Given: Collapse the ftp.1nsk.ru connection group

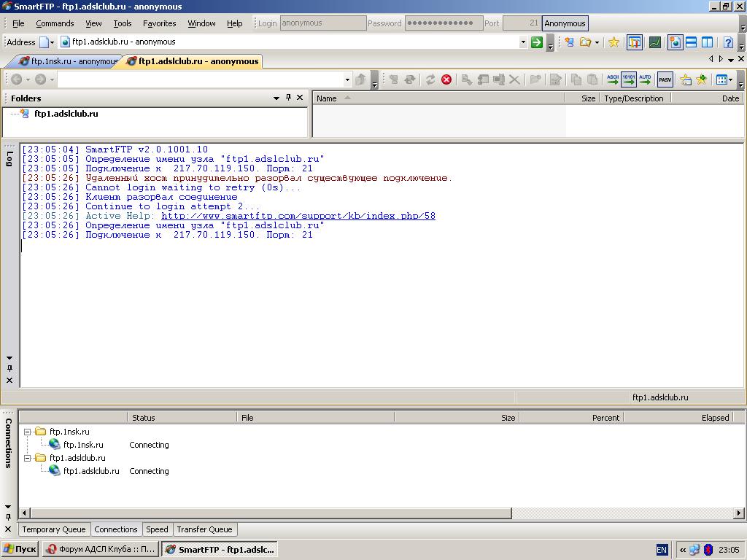Looking at the screenshot, I should coord(28,432).
